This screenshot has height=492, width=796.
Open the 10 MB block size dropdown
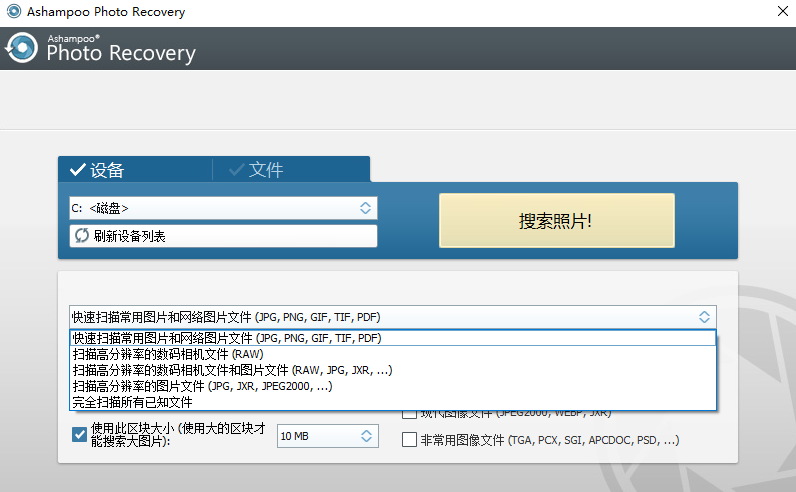click(328, 436)
